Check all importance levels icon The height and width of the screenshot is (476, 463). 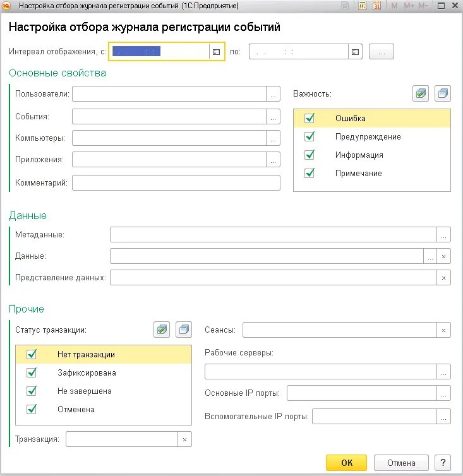(421, 93)
